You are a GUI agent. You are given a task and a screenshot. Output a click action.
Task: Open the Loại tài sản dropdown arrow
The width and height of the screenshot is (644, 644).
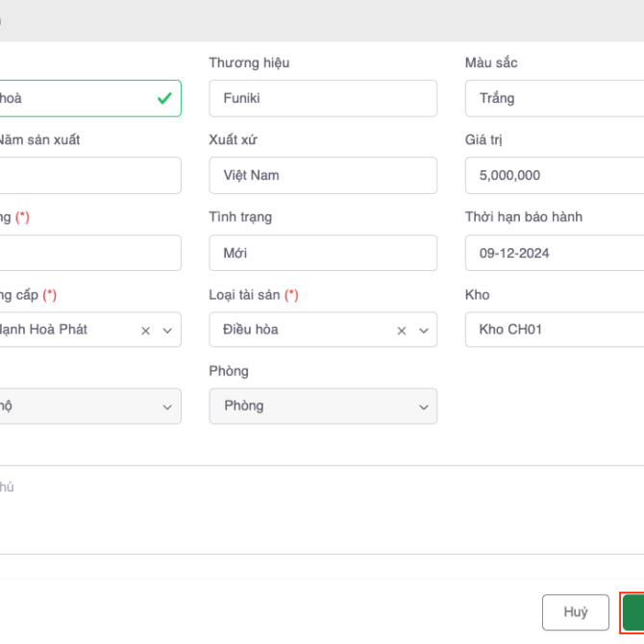click(423, 330)
